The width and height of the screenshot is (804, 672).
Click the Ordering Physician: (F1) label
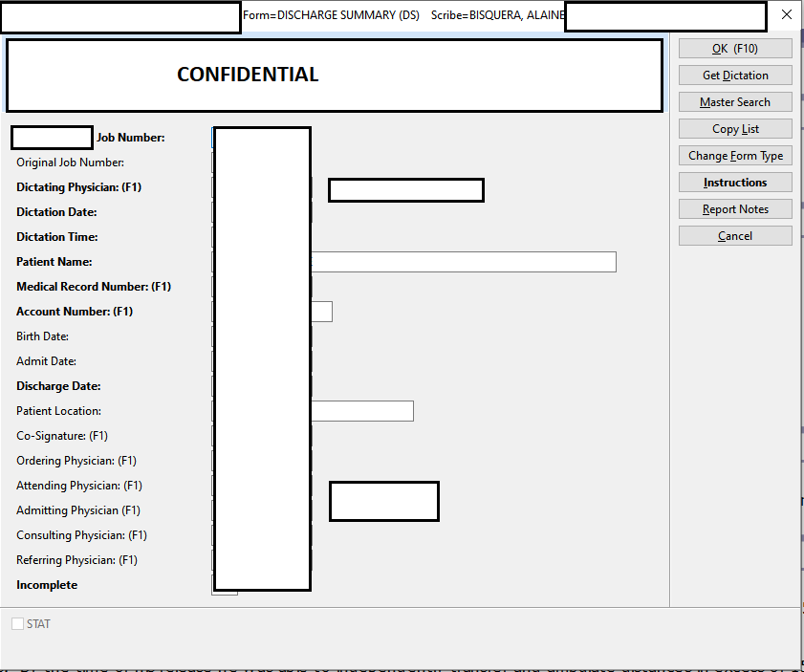point(76,461)
